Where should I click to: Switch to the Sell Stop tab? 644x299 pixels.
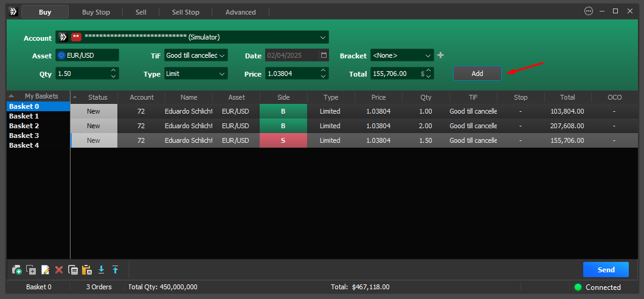pyautogui.click(x=185, y=12)
